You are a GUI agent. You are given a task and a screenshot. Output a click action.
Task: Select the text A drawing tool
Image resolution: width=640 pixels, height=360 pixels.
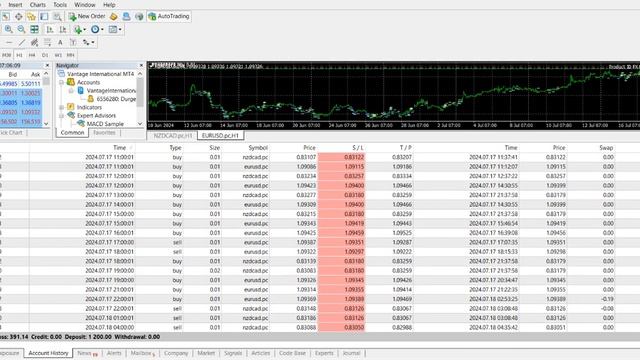click(x=60, y=42)
